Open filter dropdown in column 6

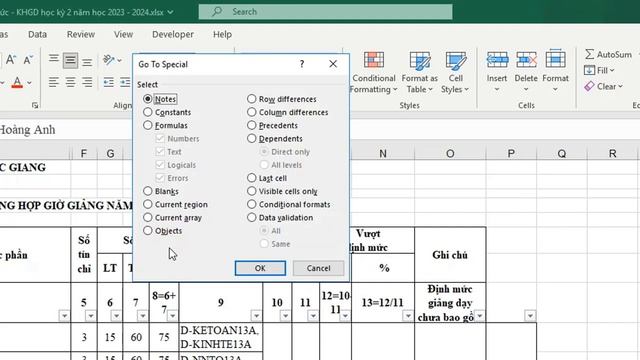tap(116, 316)
